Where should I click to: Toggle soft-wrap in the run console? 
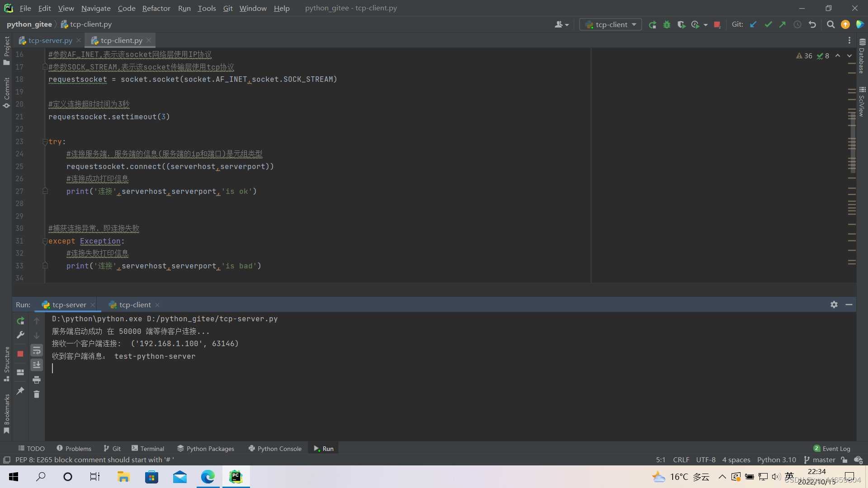click(37, 350)
